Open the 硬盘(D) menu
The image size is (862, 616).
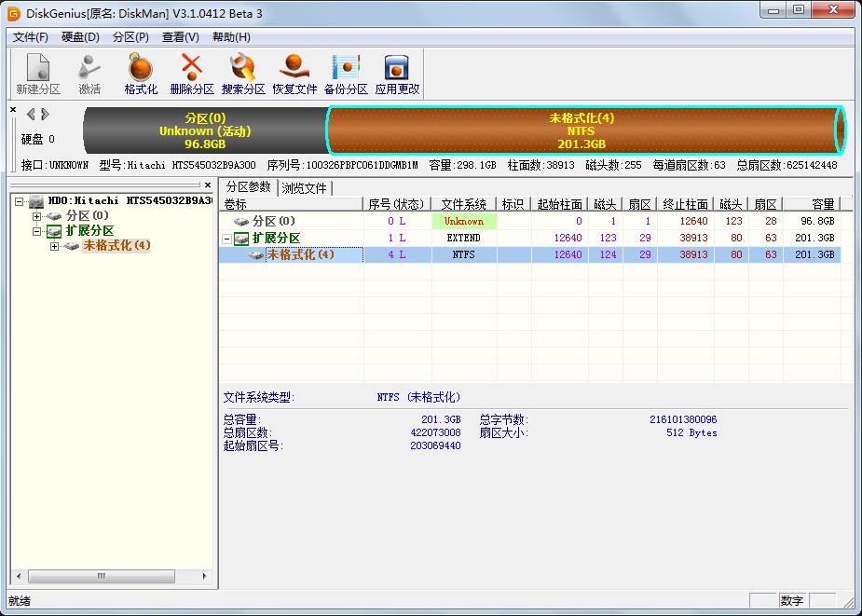(80, 37)
